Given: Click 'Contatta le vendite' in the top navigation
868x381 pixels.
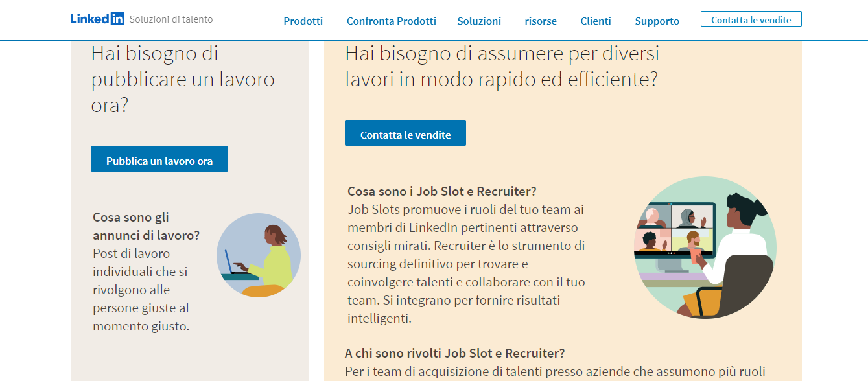Looking at the screenshot, I should pyautogui.click(x=751, y=19).
